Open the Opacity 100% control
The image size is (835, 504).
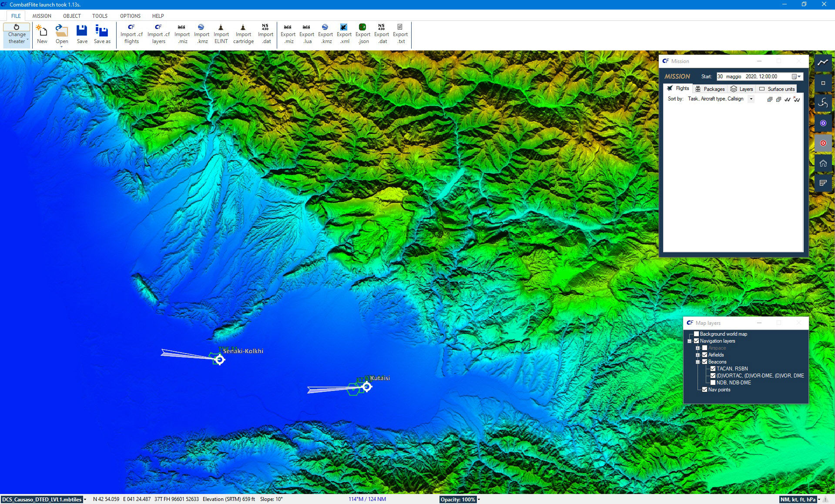(x=460, y=499)
